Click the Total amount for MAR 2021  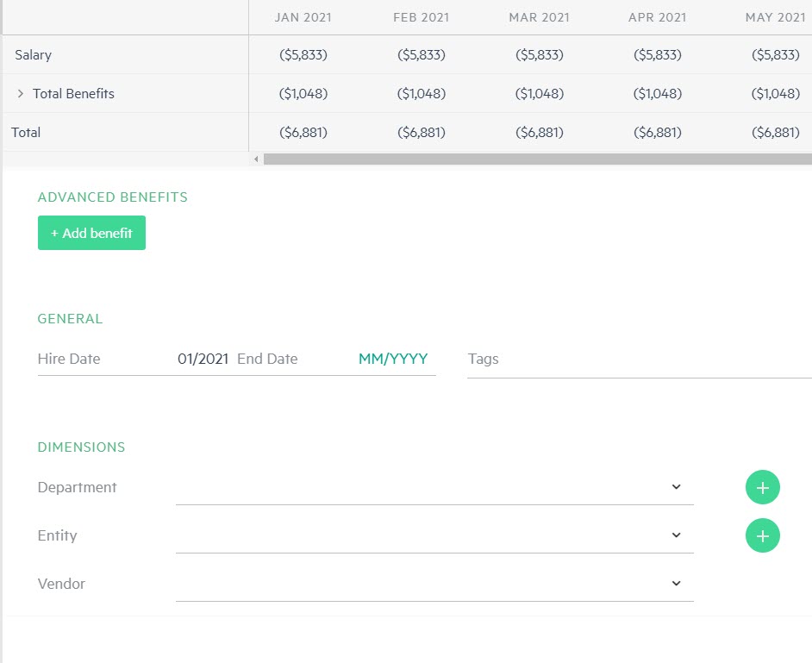[x=540, y=132]
